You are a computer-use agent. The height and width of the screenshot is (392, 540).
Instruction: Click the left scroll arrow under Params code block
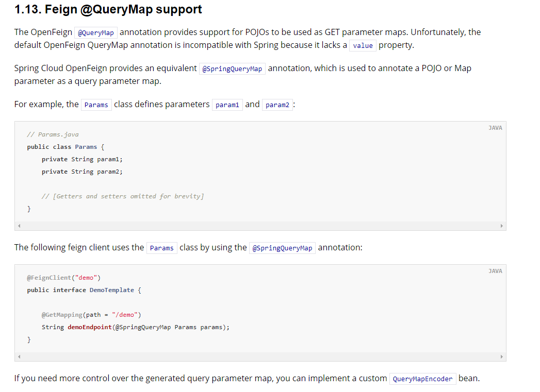pyautogui.click(x=19, y=225)
